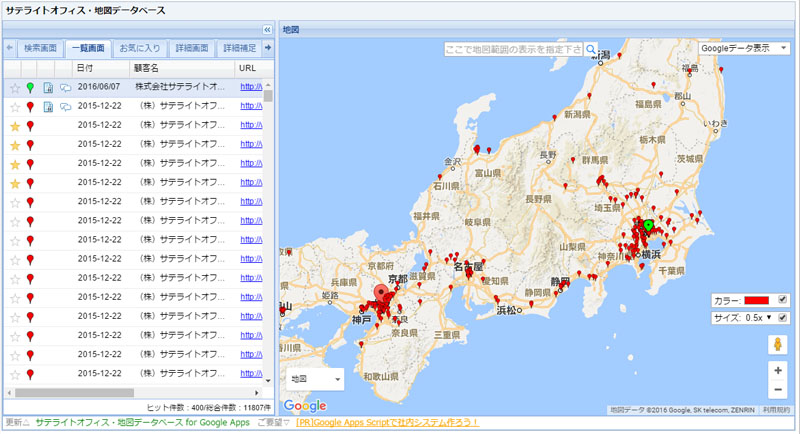Screen dimensions: 800x434
Task: Expand the ご要望 dropdown at bottom
Action: click(273, 423)
